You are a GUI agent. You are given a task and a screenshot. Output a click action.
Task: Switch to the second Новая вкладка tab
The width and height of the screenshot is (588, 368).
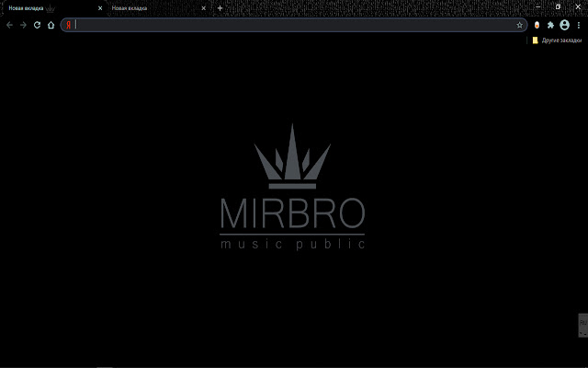tap(157, 8)
